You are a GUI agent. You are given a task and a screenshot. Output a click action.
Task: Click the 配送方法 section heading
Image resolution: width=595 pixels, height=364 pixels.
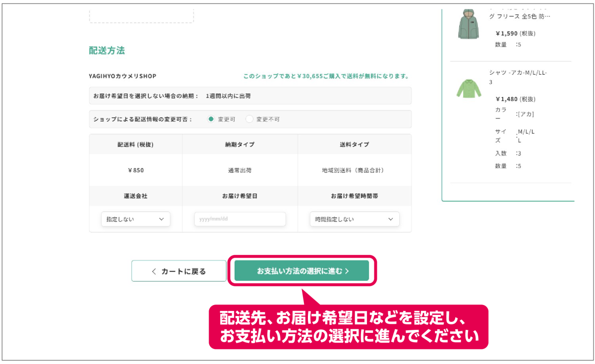(x=107, y=51)
